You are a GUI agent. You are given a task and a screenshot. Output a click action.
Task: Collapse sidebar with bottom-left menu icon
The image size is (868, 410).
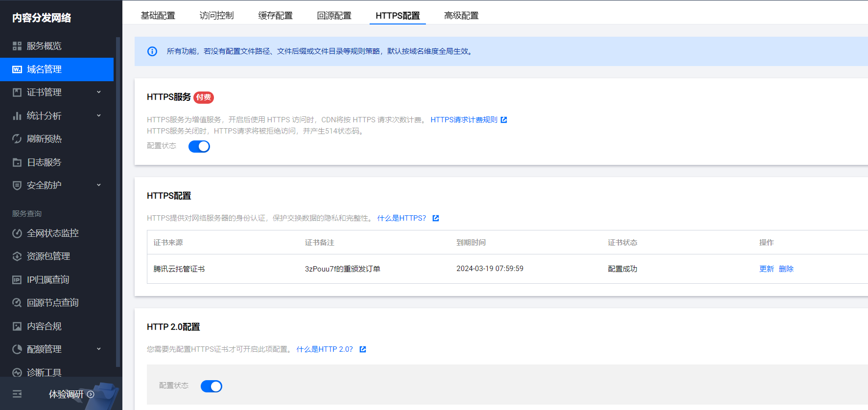[x=17, y=394]
